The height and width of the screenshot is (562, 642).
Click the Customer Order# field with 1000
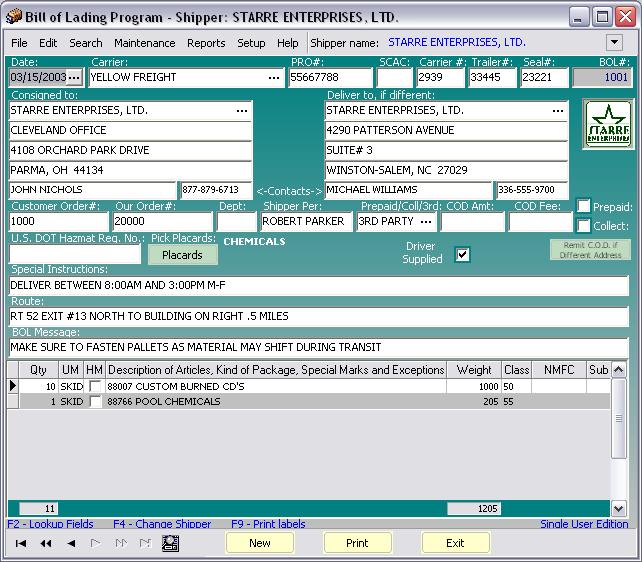59,221
